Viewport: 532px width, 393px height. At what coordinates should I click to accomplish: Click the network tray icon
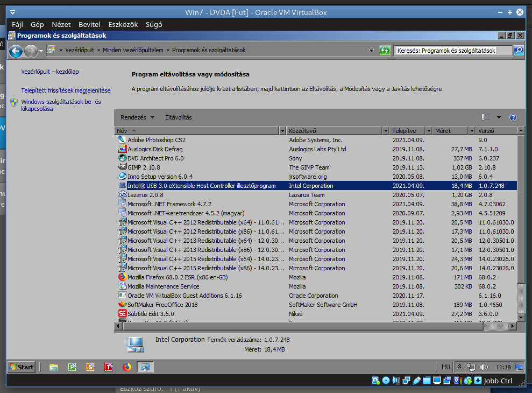point(471,367)
